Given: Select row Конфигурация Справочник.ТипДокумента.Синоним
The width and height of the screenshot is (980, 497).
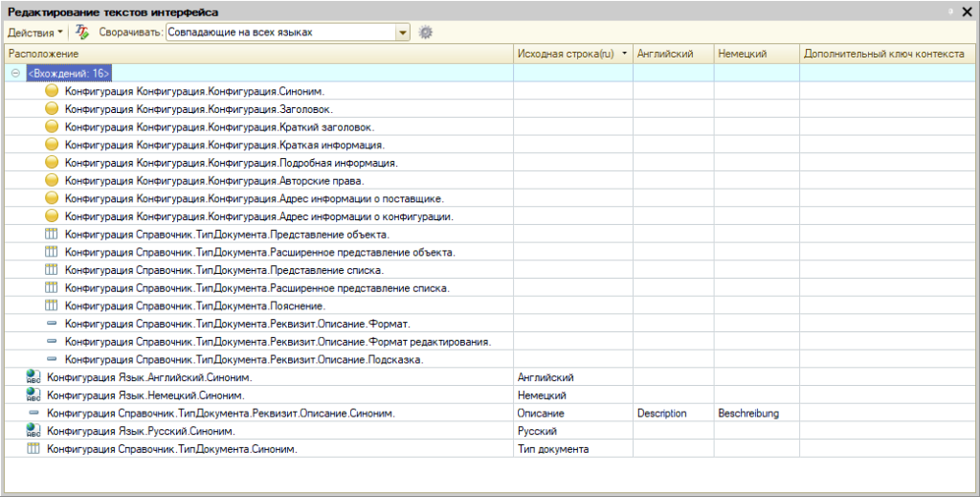Looking at the screenshot, I should pyautogui.click(x=490, y=449).
